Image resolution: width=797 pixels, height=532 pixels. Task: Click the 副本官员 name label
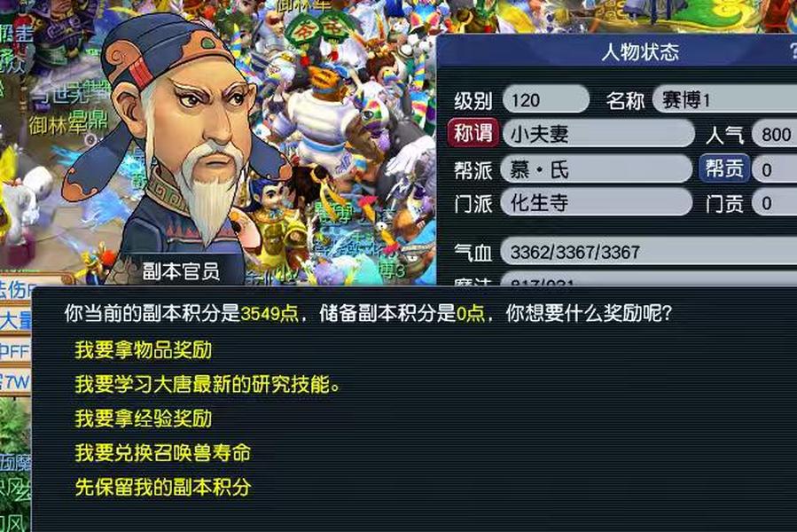[x=181, y=271]
